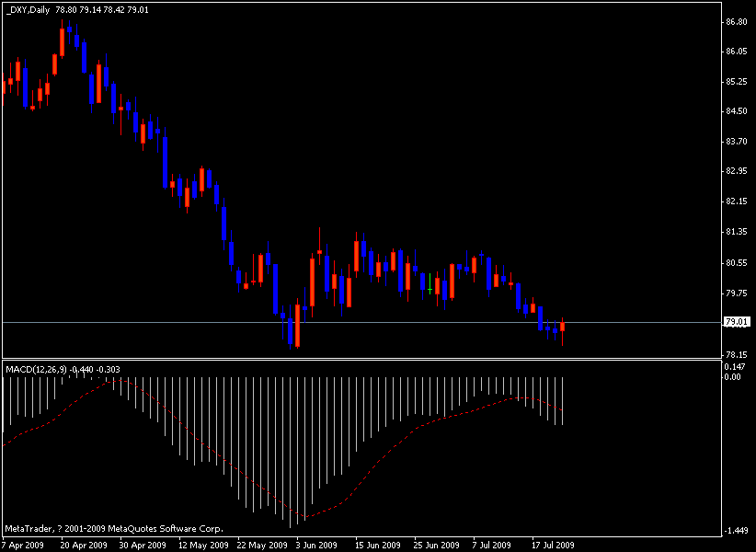Click the MACD values -0.440 -0.303

(95, 369)
